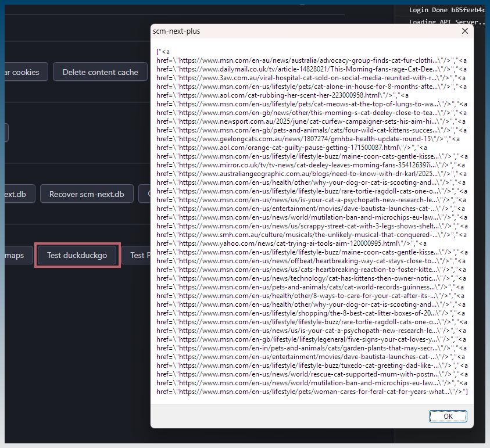Click the Test duckduckgo button
Image resolution: width=490 pixels, height=448 pixels.
click(77, 255)
